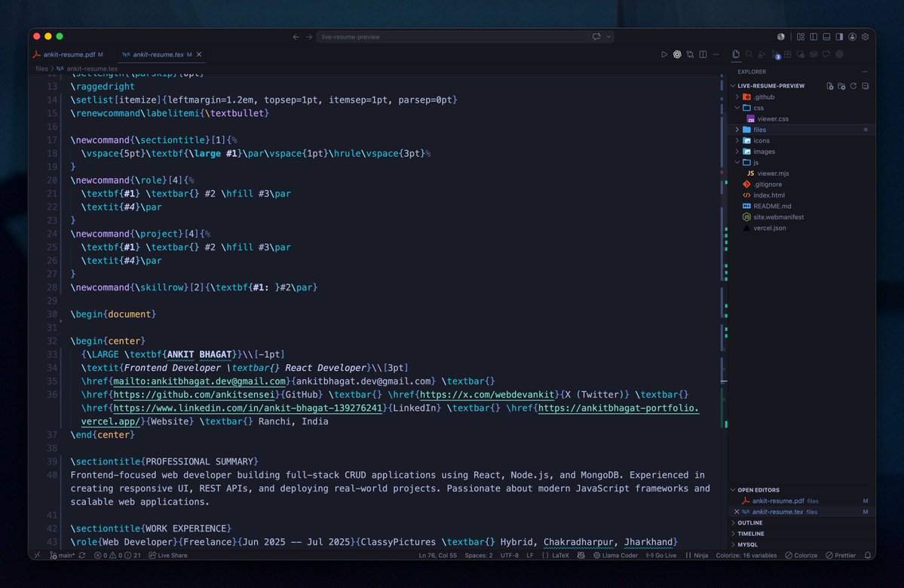904x588 pixels.
Task: Split the editor right
Action: [703, 54]
